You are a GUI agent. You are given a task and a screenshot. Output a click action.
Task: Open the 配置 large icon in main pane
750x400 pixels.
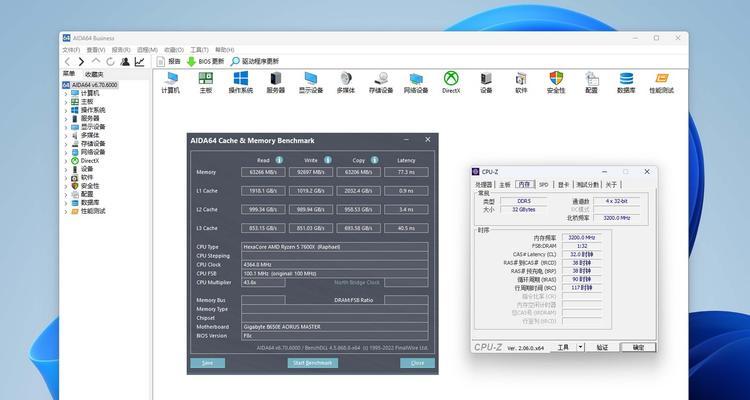(x=591, y=82)
